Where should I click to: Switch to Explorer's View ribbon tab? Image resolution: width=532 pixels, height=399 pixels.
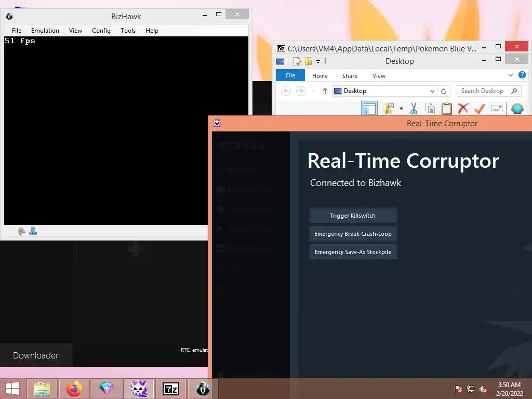(379, 76)
